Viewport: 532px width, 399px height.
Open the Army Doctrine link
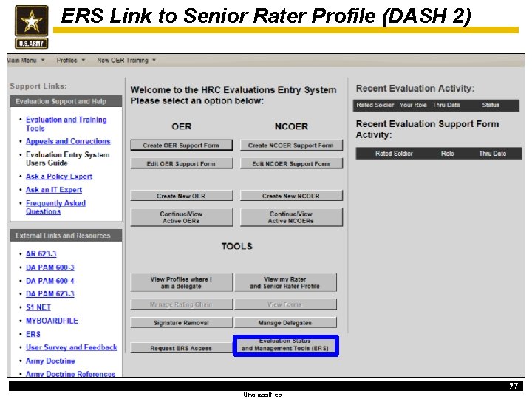pyautogui.click(x=50, y=361)
